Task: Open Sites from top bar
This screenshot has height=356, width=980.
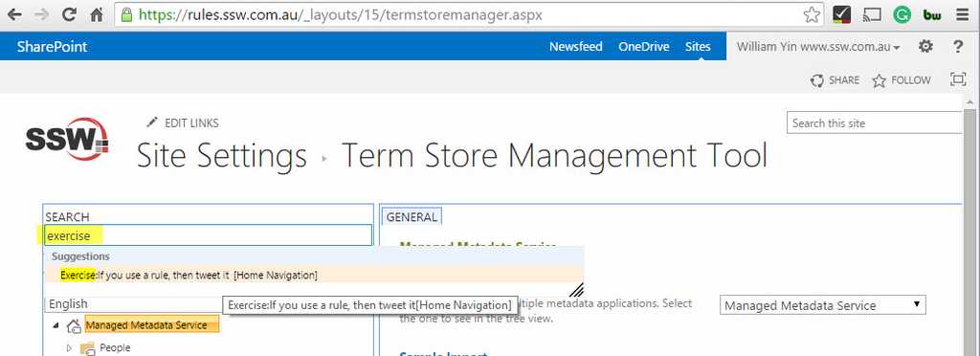Action: 698,47
